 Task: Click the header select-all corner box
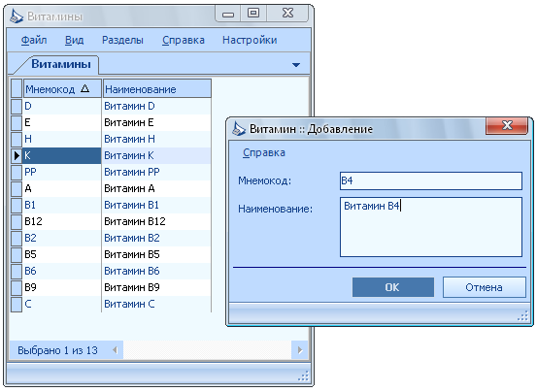pyautogui.click(x=17, y=88)
